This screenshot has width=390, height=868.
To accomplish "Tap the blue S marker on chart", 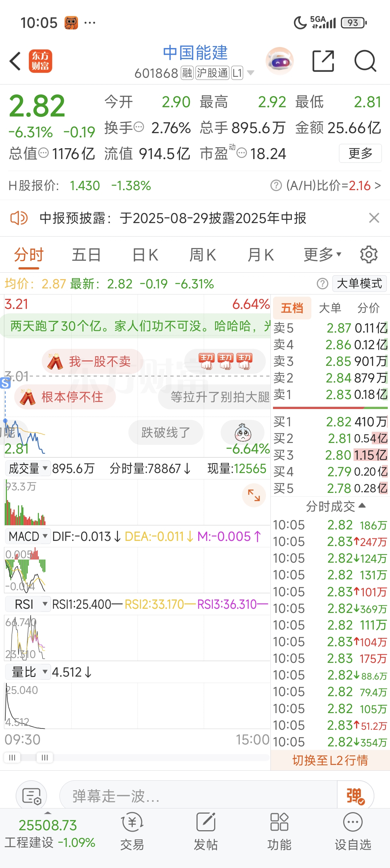I will 5,383.
